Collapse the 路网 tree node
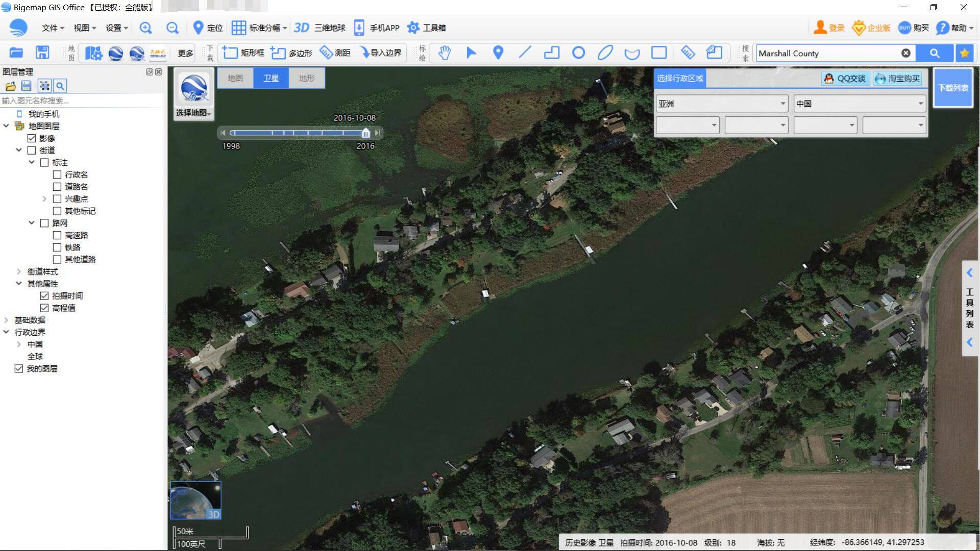 coord(32,222)
